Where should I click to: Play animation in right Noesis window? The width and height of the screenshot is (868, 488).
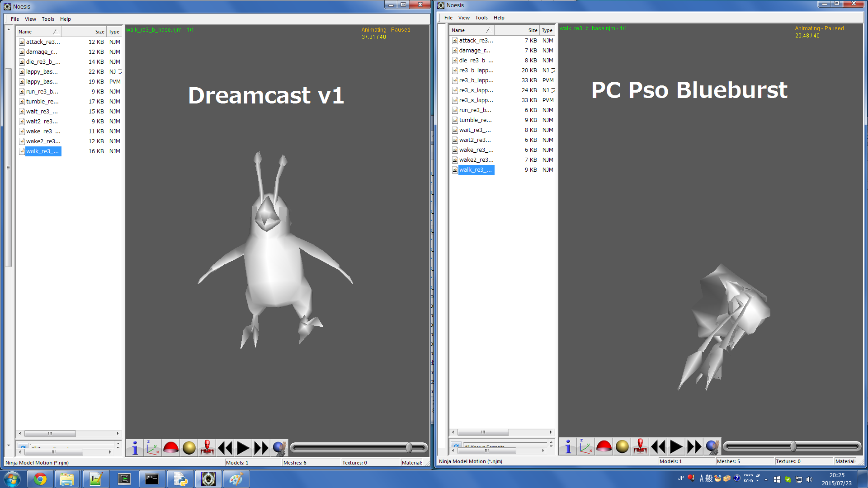[676, 446]
